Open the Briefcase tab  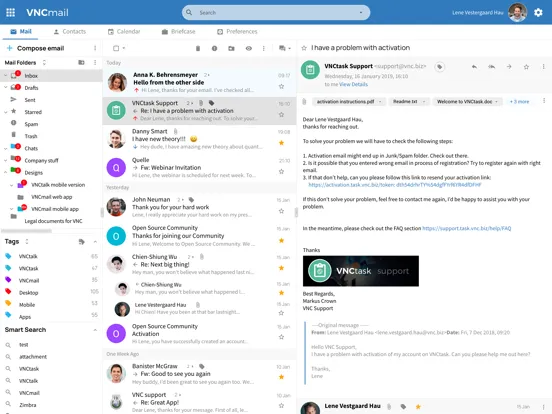[x=178, y=32]
